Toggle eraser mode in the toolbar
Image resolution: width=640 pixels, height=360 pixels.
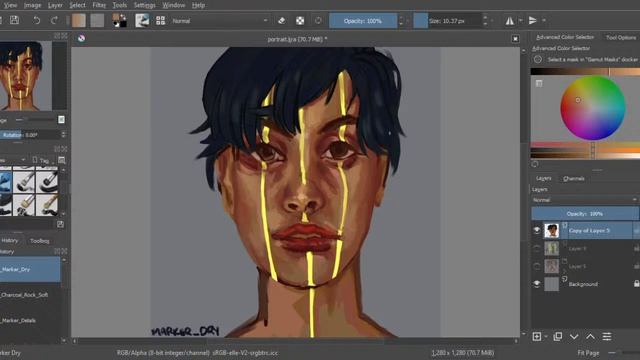pyautogui.click(x=282, y=20)
